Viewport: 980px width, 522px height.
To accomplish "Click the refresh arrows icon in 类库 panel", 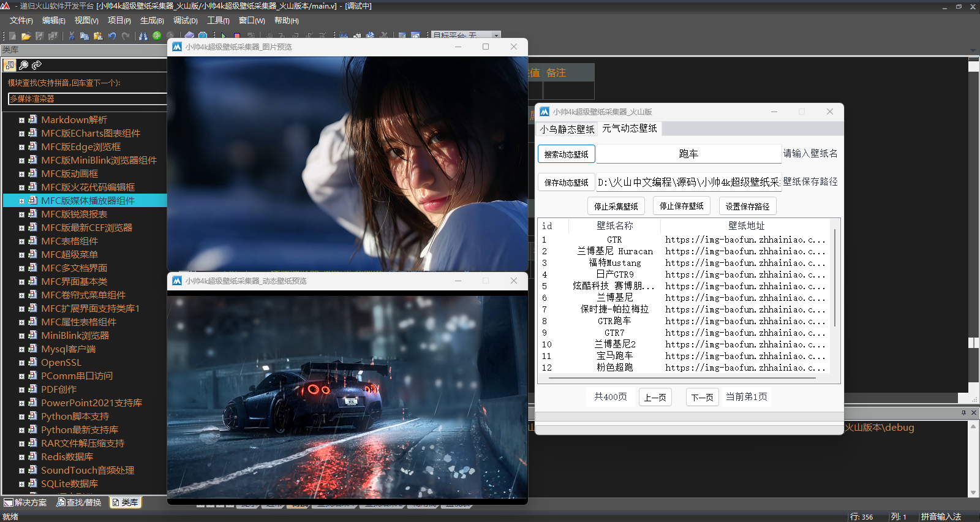I will (37, 65).
